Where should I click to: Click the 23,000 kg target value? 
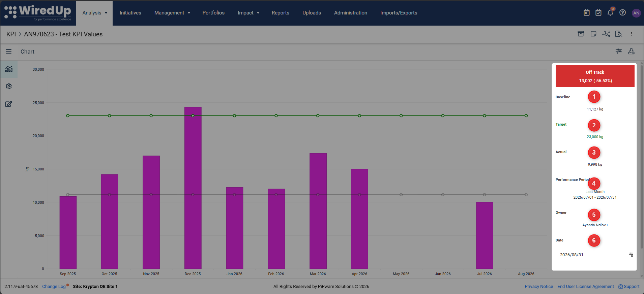pyautogui.click(x=595, y=137)
